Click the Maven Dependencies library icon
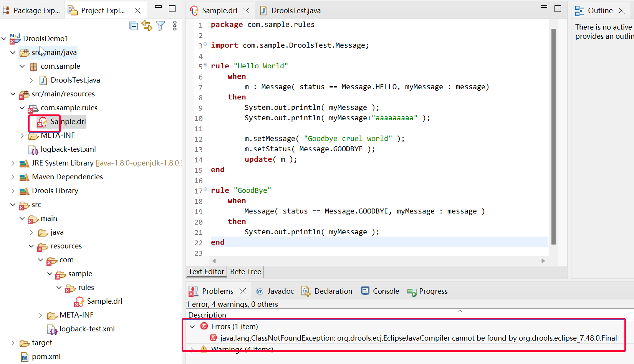Screen dimensions: 634x364 pyautogui.click(x=24, y=177)
